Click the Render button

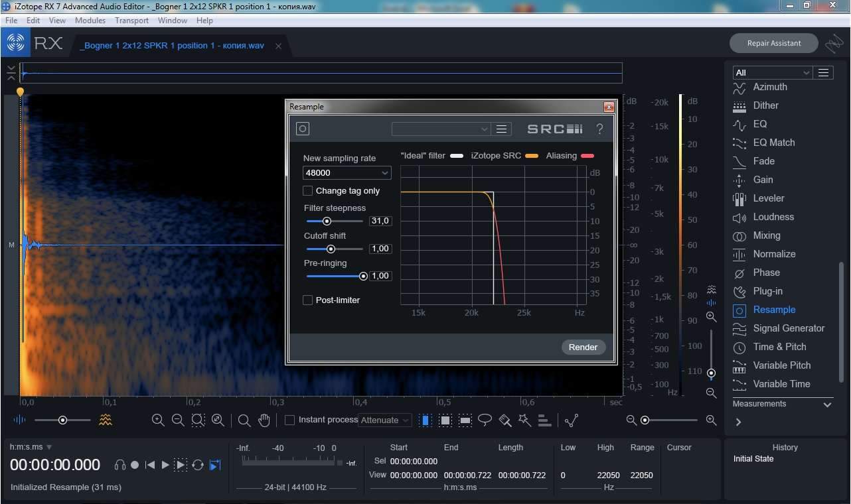[x=583, y=347]
